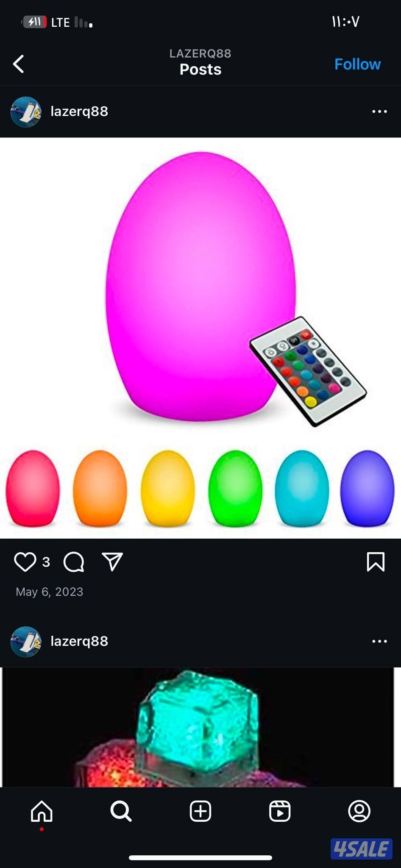
Task: Create a new post with plus icon
Action: coord(200,811)
